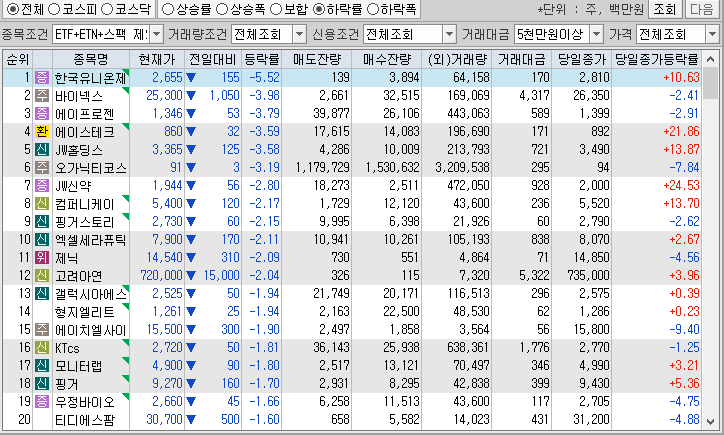Choose the 하락률 ranking option
The width and height of the screenshot is (724, 435).
click(319, 9)
